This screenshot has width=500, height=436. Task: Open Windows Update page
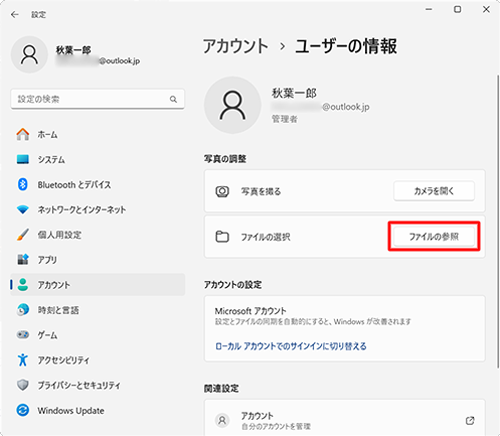[97, 410]
